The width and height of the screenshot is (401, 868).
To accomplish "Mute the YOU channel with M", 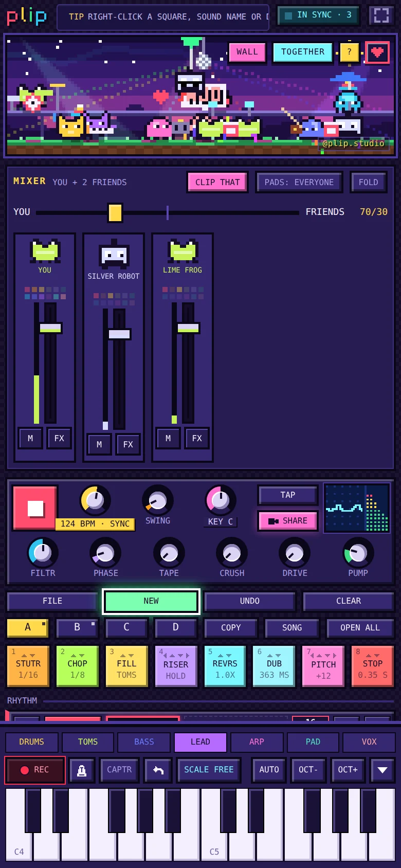I will 30,438.
